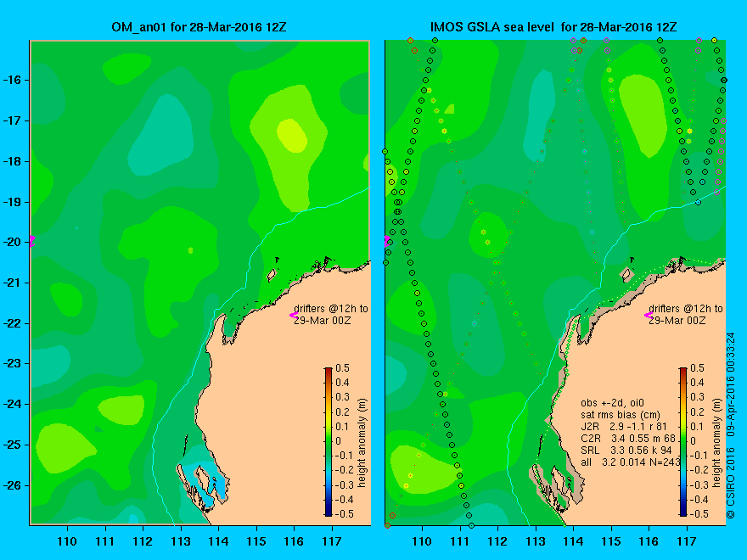The height and width of the screenshot is (560, 747).
Task: Click Barrow Island outline on the right map
Action: click(626, 275)
